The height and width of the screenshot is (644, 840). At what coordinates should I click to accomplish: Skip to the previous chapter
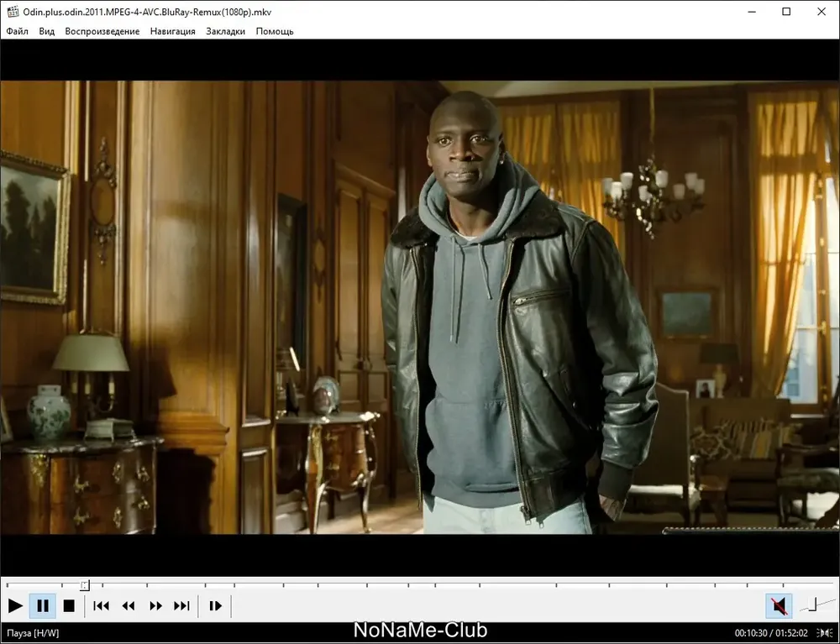102,606
